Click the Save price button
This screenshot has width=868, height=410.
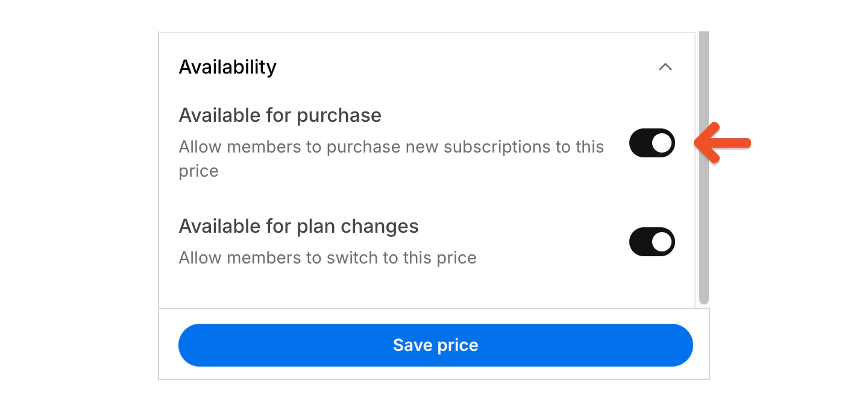tap(436, 345)
